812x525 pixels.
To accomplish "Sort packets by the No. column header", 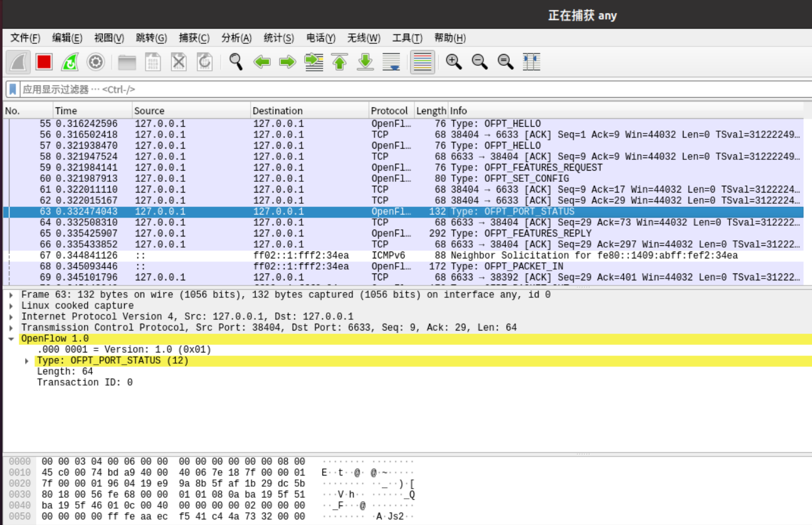I will point(28,110).
